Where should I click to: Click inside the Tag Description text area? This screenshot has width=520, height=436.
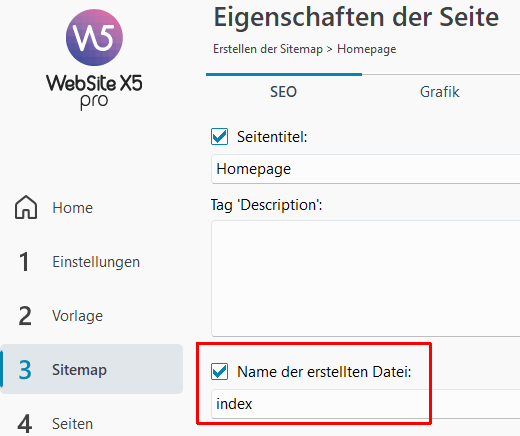(365, 278)
